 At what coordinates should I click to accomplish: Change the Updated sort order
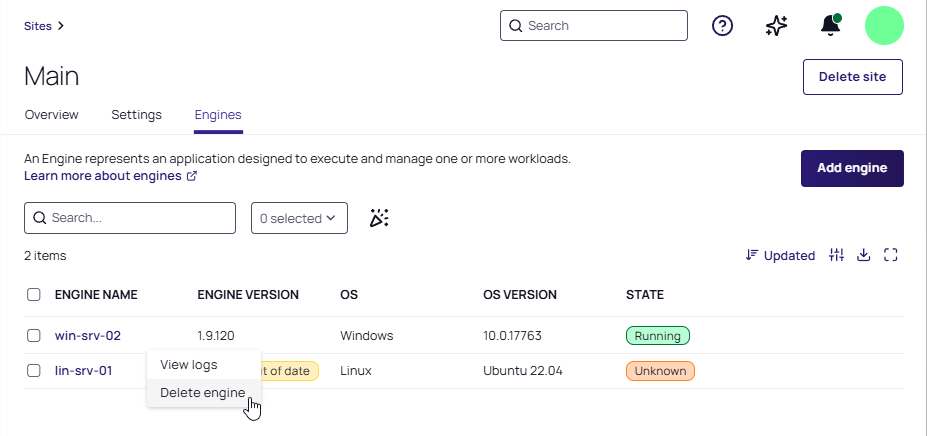pos(780,256)
